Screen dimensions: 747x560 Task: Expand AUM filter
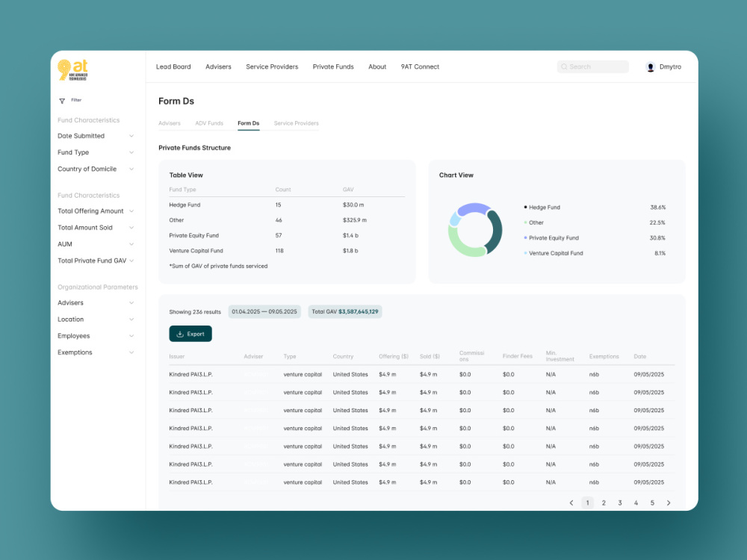(96, 244)
